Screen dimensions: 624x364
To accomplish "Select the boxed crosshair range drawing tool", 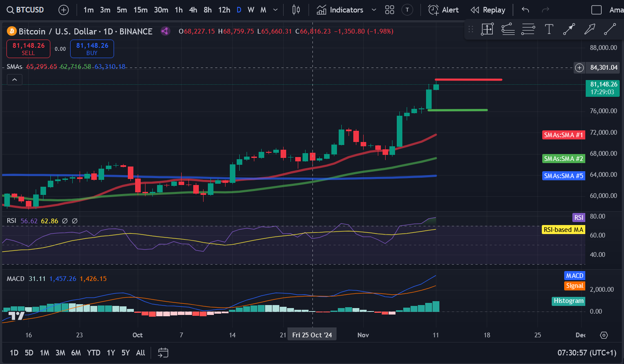I will (487, 29).
